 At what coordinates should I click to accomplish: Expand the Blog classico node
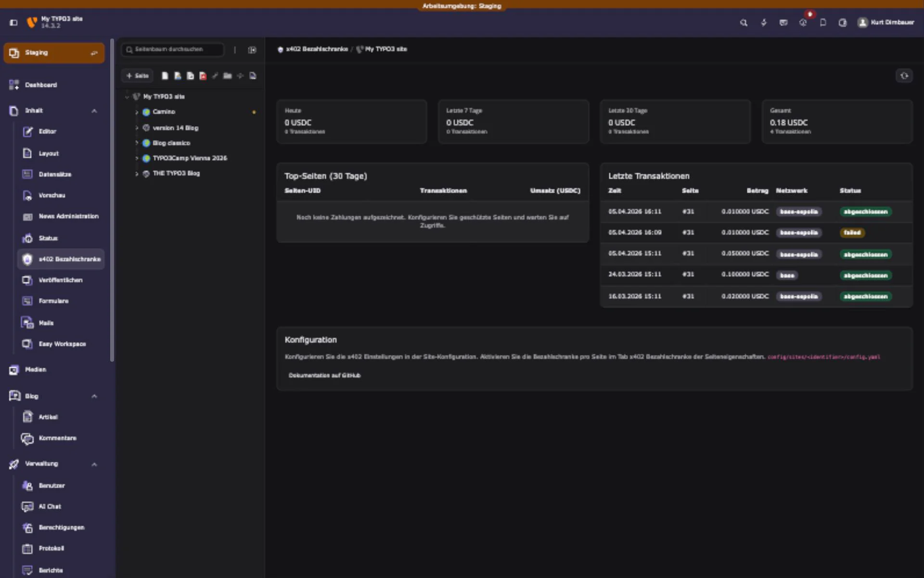(x=137, y=143)
